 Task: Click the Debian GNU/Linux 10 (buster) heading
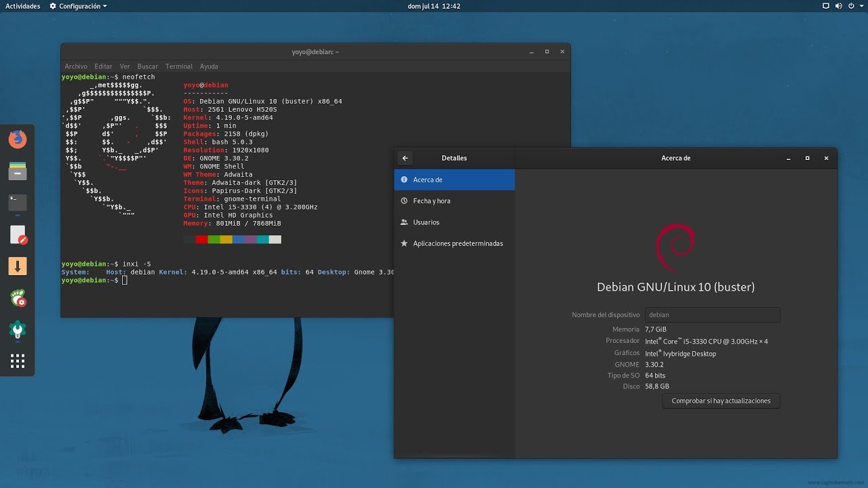[675, 287]
